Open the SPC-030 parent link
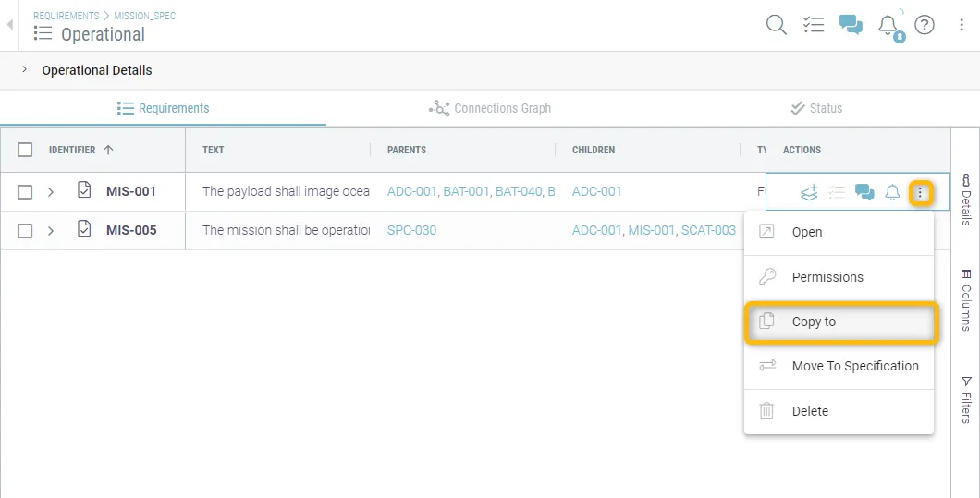The height and width of the screenshot is (498, 980). tap(411, 230)
